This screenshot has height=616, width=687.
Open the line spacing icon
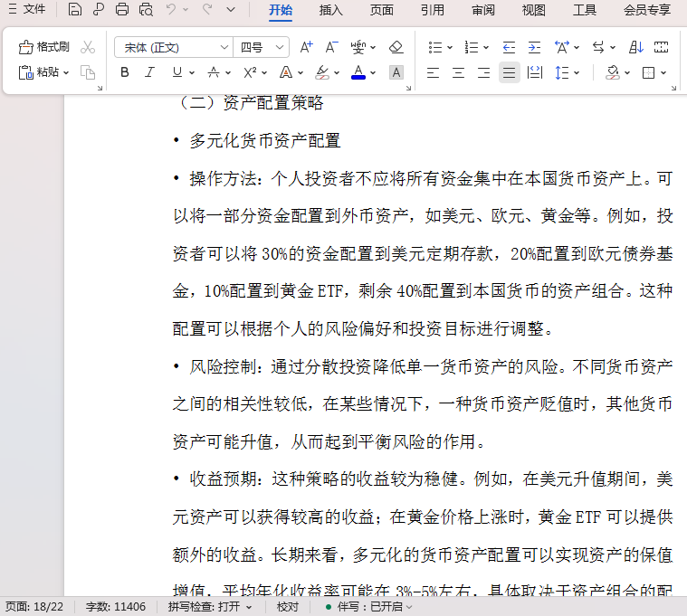562,72
